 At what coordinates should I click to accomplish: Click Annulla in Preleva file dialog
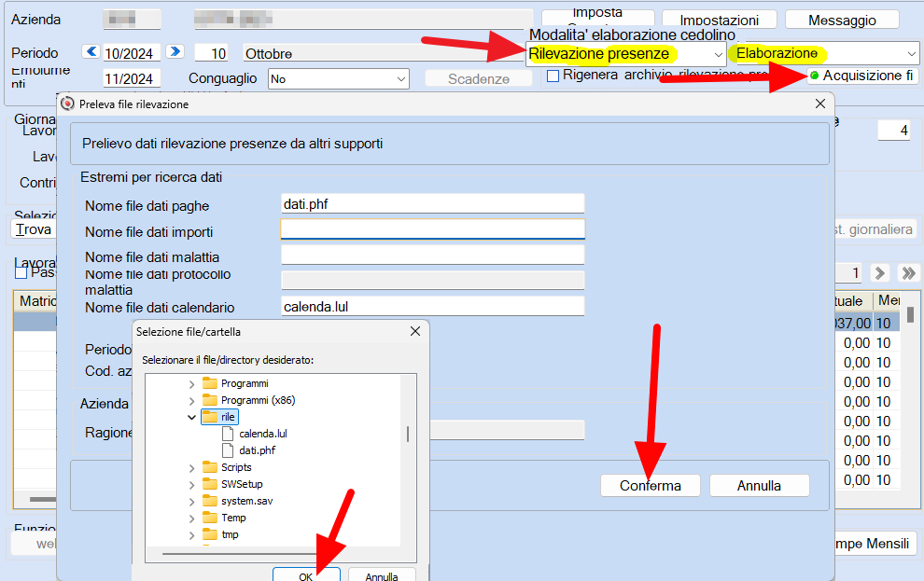tap(759, 486)
